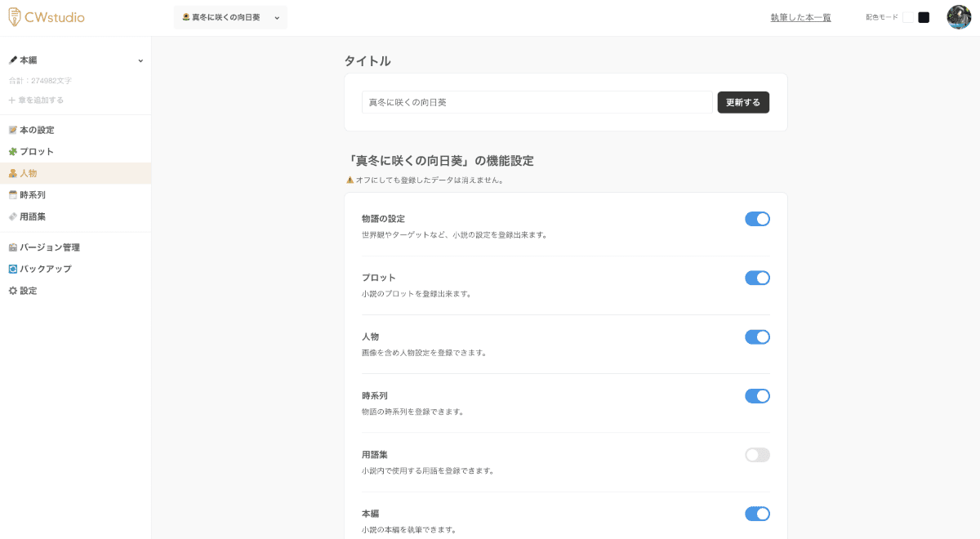
Task: Enable the 用語集 feature toggle
Action: point(757,455)
